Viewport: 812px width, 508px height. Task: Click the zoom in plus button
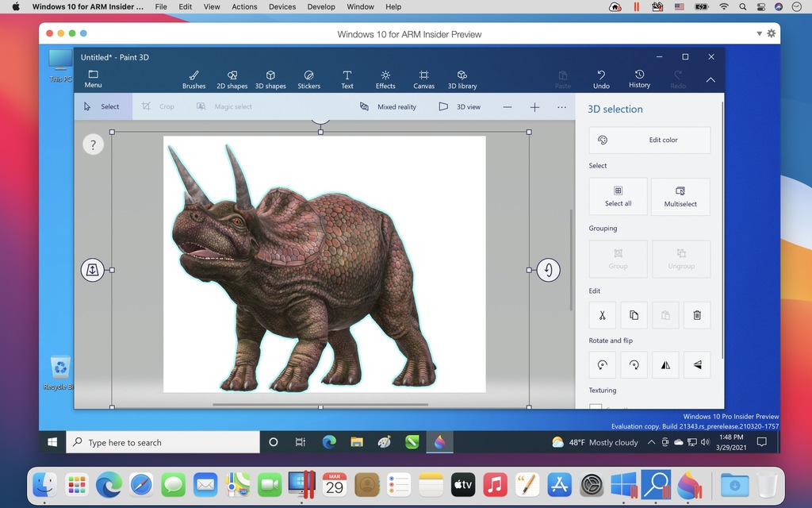pos(534,107)
